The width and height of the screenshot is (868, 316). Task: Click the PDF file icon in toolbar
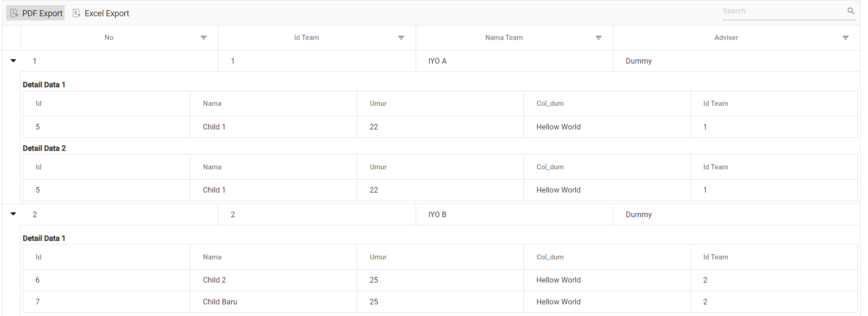(14, 13)
